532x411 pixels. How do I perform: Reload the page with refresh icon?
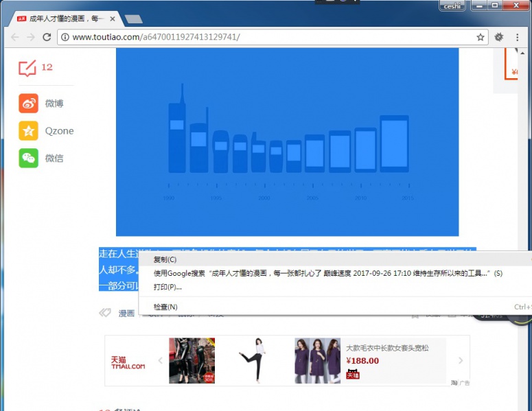[x=47, y=37]
